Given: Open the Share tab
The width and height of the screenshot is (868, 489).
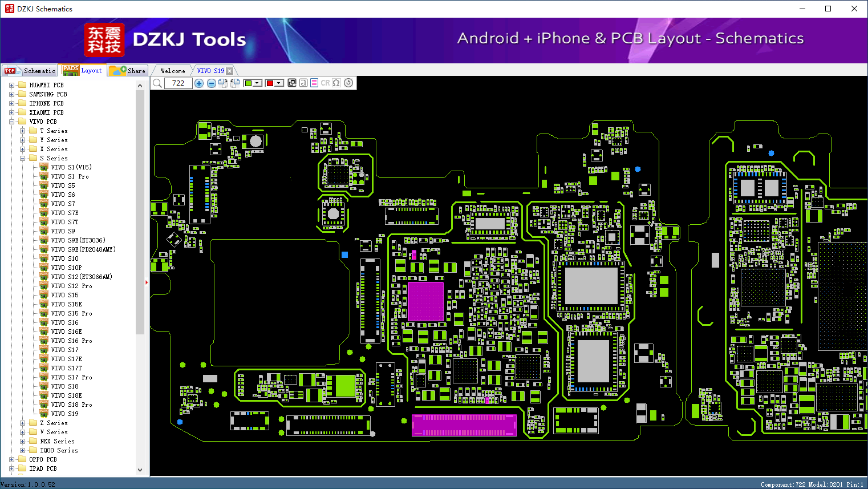Looking at the screenshot, I should [128, 71].
